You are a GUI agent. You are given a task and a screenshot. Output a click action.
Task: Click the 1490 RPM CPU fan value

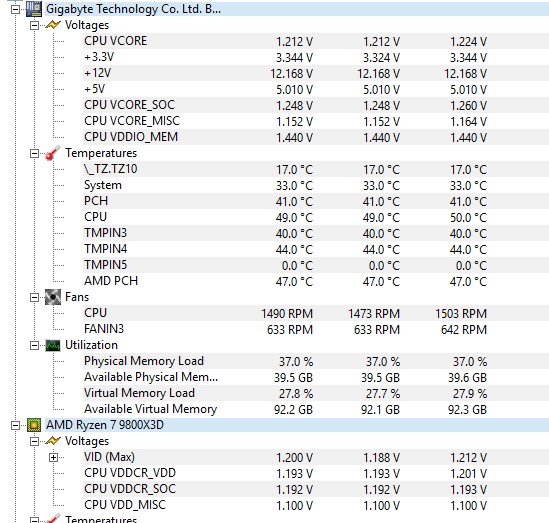(x=287, y=314)
